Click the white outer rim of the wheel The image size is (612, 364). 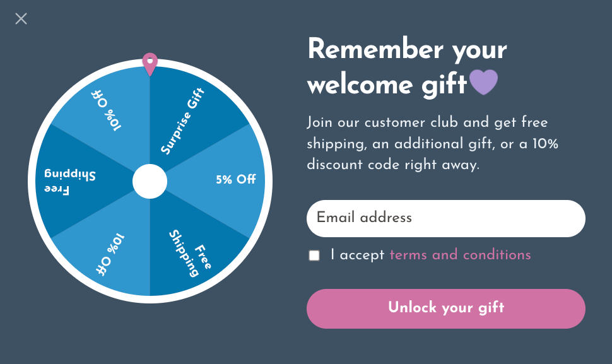click(269, 181)
